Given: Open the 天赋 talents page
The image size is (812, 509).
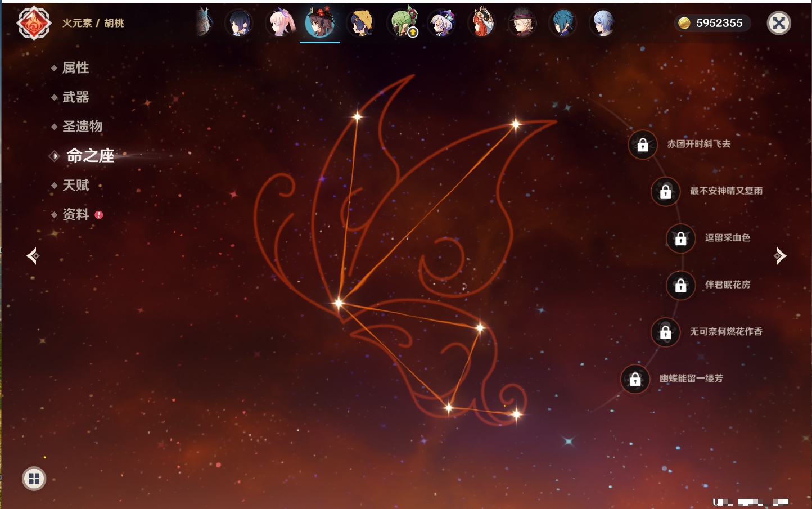Looking at the screenshot, I should (75, 185).
